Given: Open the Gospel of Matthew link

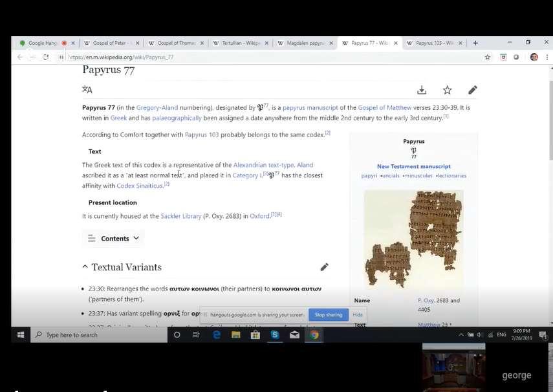Looking at the screenshot, I should (x=384, y=107).
